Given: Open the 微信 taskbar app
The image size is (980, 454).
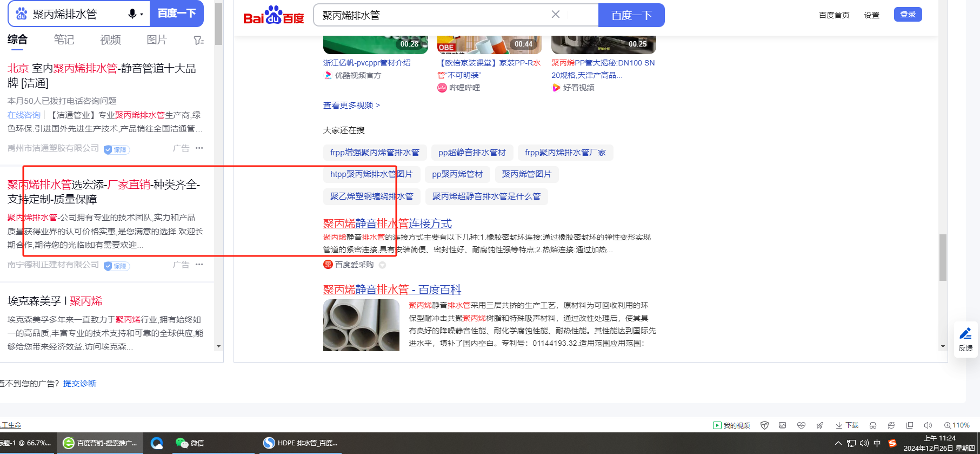Looking at the screenshot, I should [190, 443].
